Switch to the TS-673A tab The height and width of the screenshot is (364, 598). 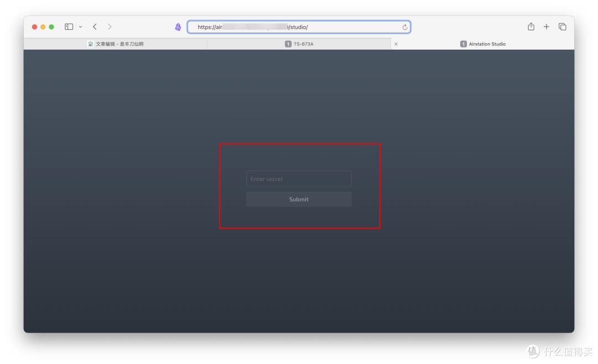[299, 44]
